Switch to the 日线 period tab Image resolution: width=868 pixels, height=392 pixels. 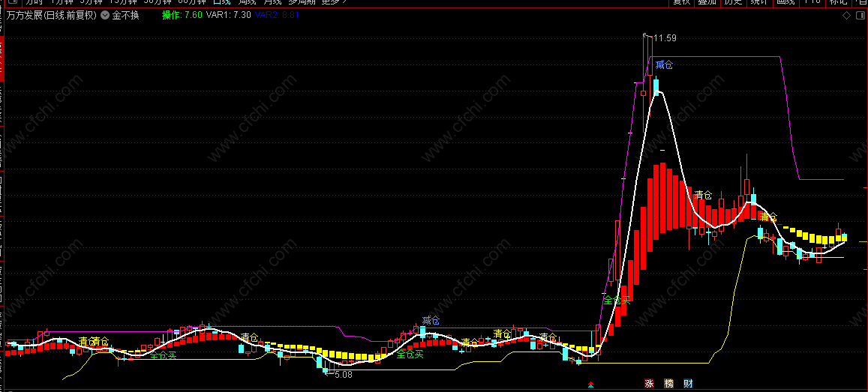[222, 2]
